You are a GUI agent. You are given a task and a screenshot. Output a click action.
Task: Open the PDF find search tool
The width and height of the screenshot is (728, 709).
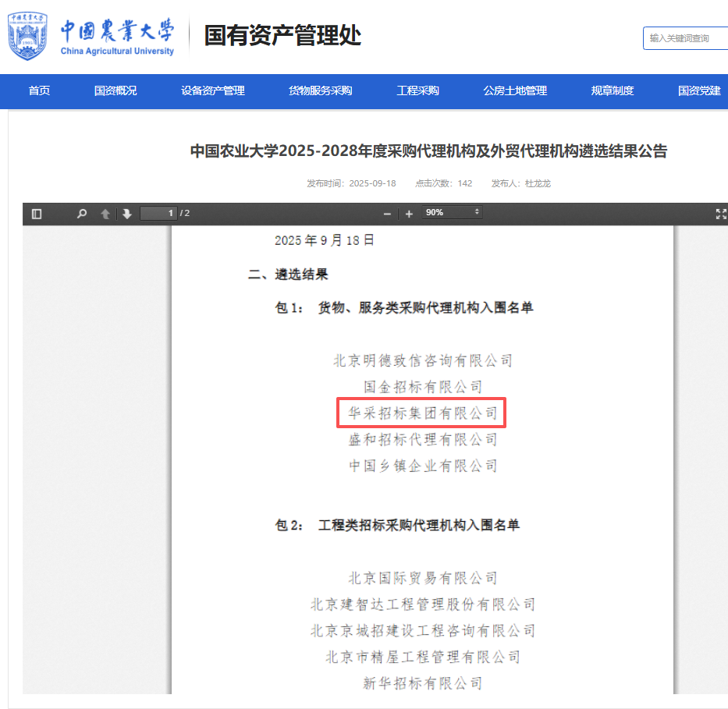point(82,214)
